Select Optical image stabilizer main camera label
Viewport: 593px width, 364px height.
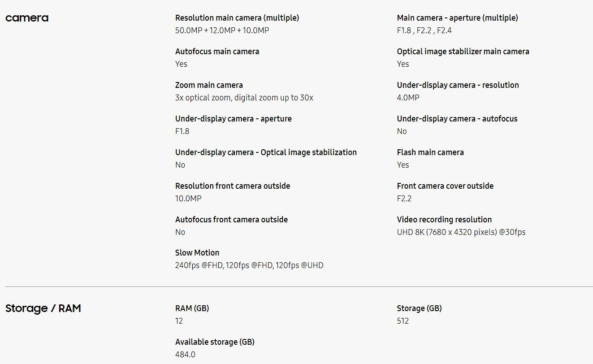tap(463, 52)
